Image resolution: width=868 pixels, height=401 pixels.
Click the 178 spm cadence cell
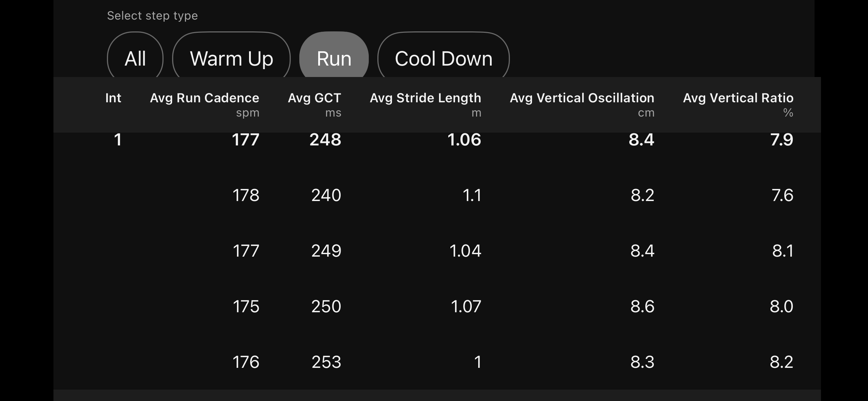[246, 195]
